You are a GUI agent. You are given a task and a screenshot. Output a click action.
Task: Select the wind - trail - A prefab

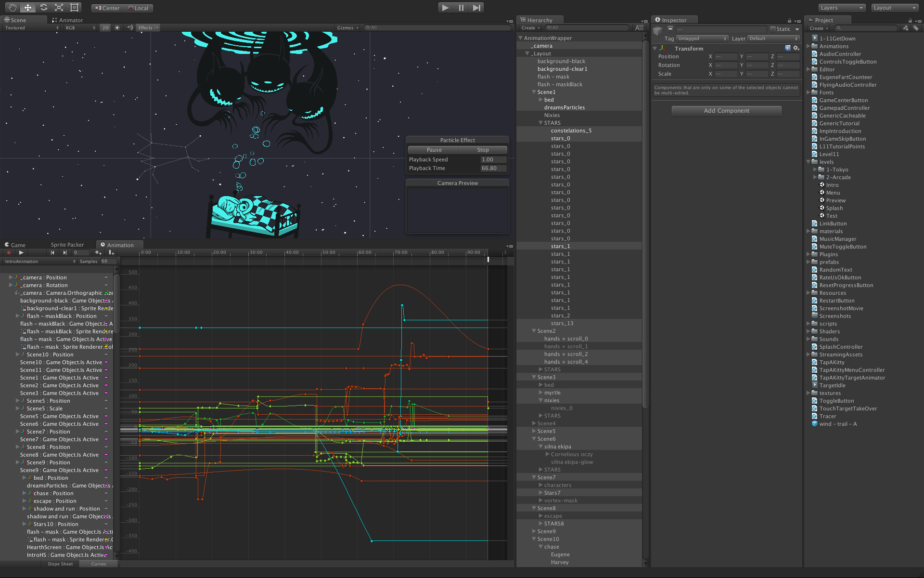pyautogui.click(x=838, y=424)
